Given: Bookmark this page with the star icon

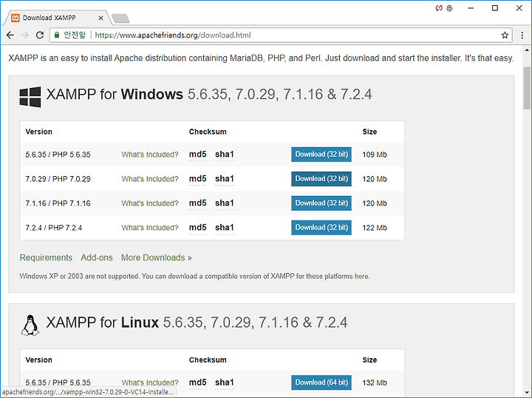Looking at the screenshot, I should pyautogui.click(x=505, y=35).
